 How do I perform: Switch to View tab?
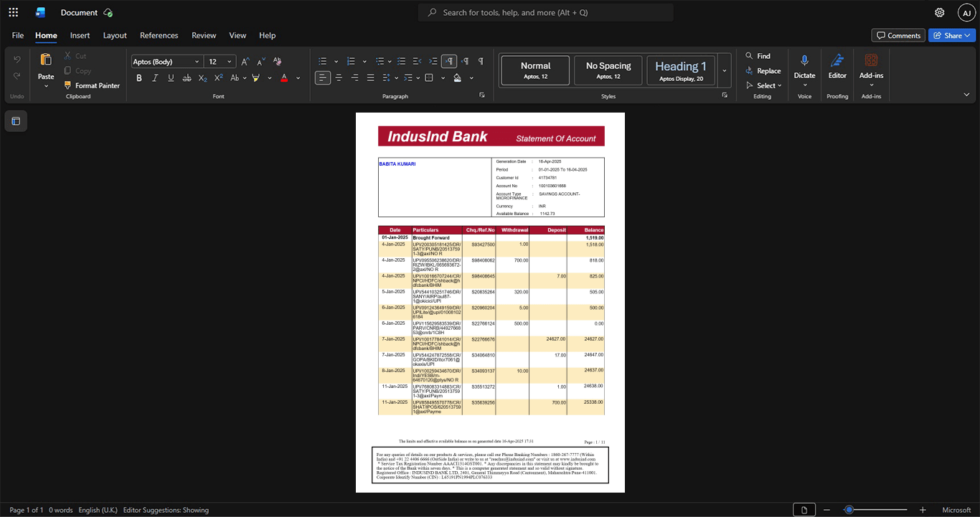237,35
